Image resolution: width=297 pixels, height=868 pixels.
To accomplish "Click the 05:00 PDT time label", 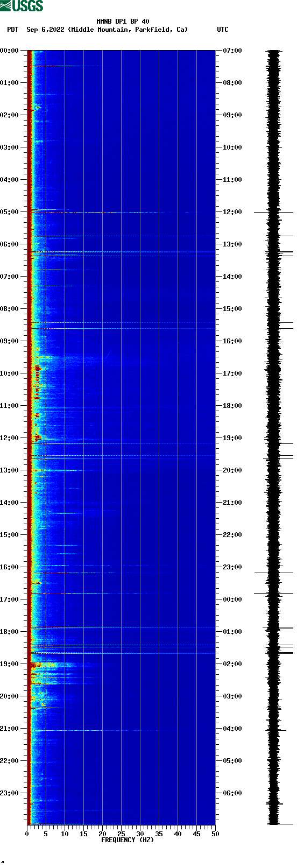I will click(x=9, y=212).
